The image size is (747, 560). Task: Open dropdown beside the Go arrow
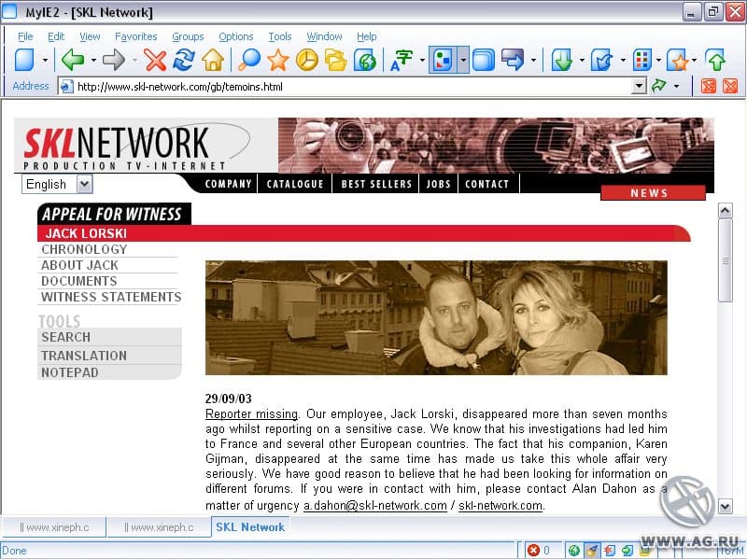[x=676, y=86]
